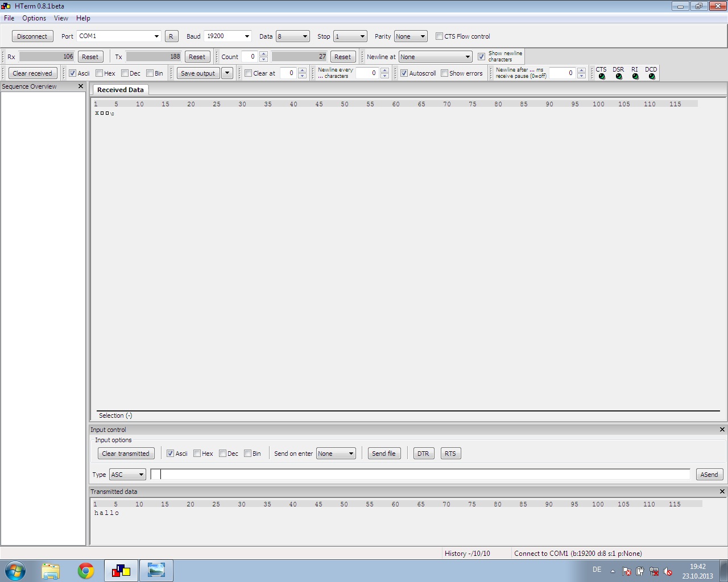Click the ASend button
Image resolution: width=728 pixels, height=582 pixels.
709,475
